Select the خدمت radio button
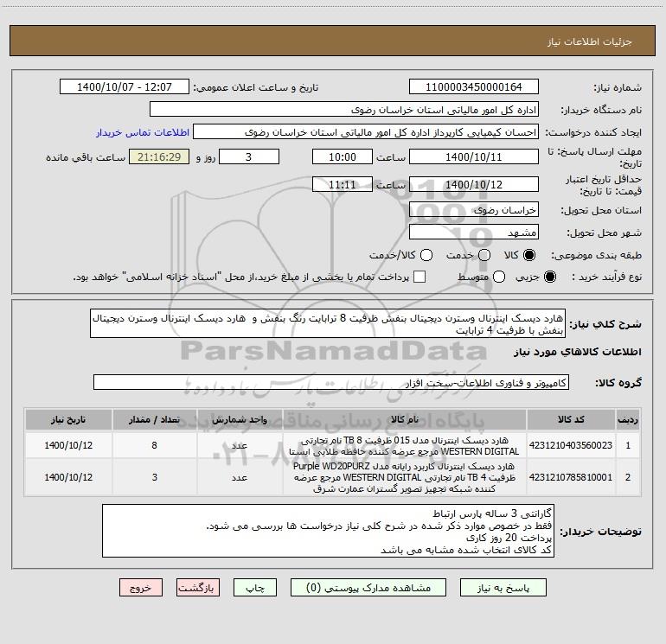This screenshot has width=666, height=644. click(484, 255)
